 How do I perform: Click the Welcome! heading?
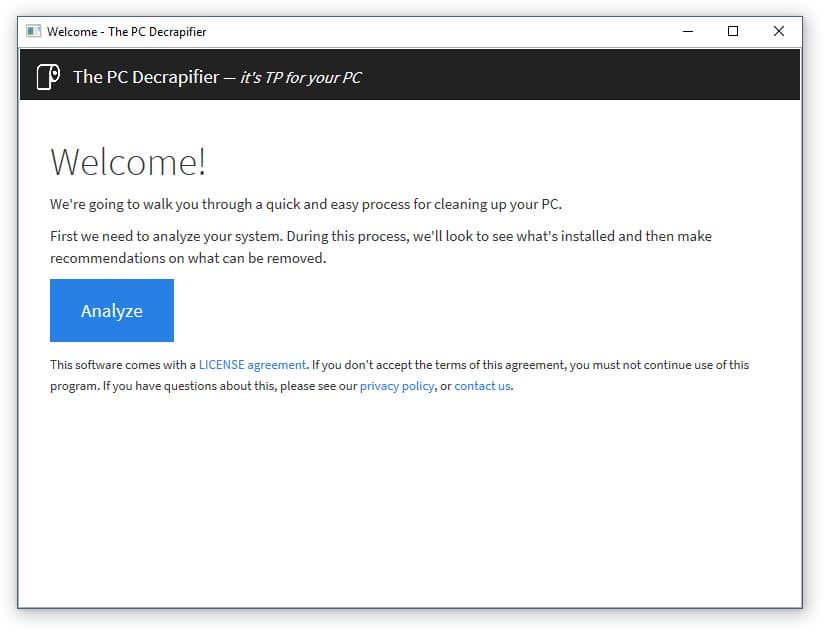[128, 162]
